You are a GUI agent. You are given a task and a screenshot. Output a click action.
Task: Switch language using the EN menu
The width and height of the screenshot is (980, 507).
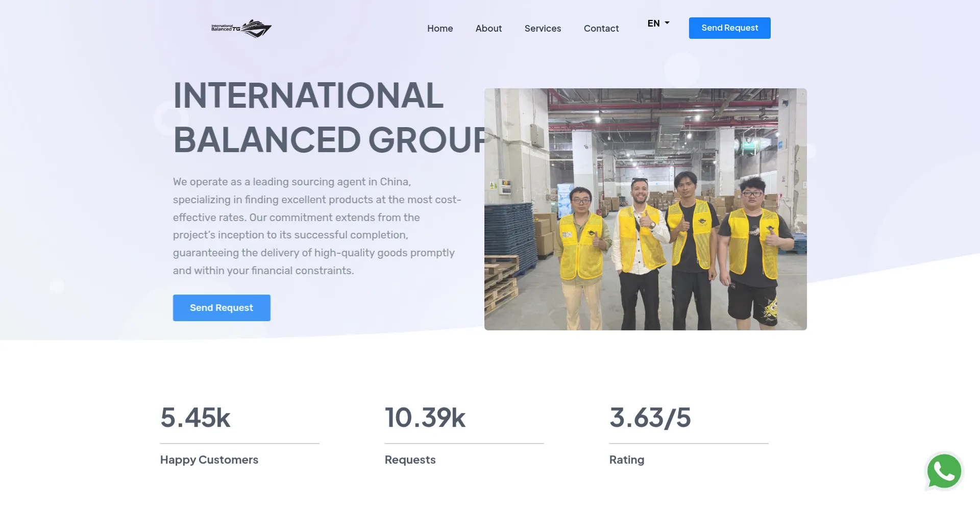pyautogui.click(x=658, y=23)
